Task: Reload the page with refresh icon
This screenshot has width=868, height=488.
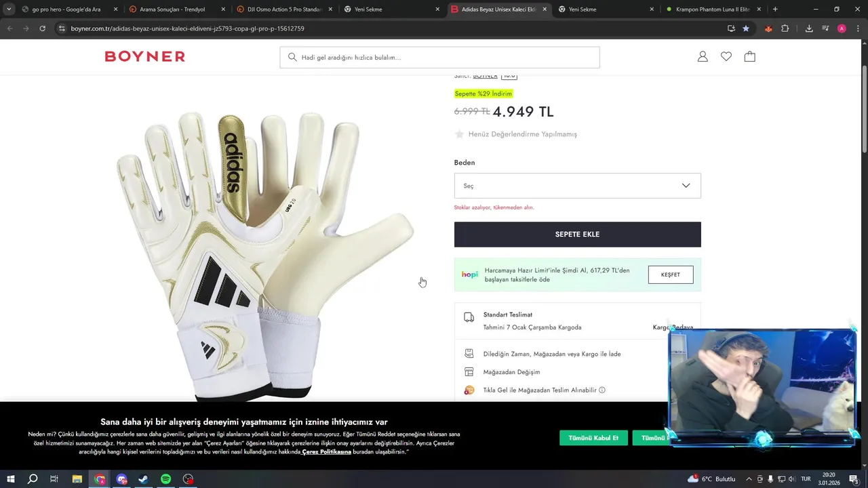Action: (42, 28)
